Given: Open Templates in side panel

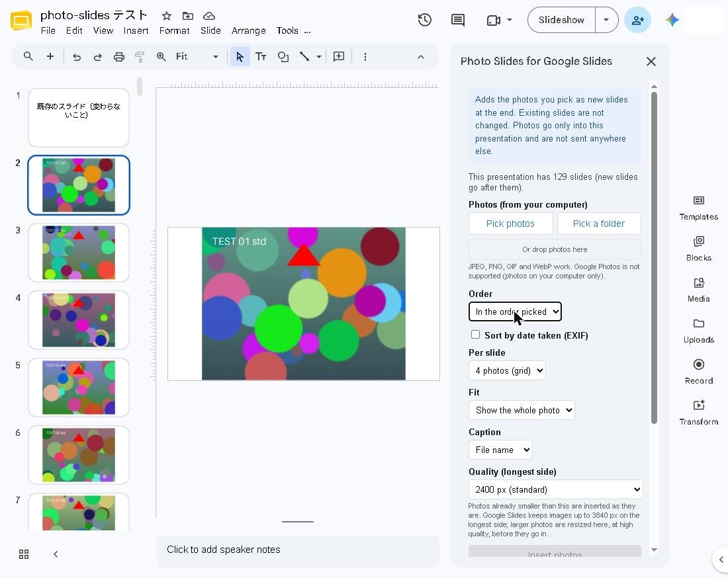Looking at the screenshot, I should 698,208.
